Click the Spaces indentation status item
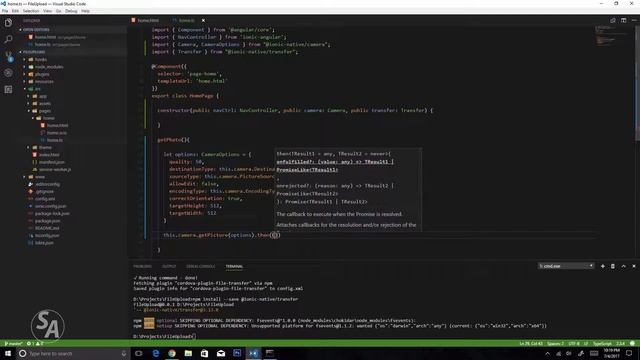The image size is (640, 360). (x=556, y=344)
